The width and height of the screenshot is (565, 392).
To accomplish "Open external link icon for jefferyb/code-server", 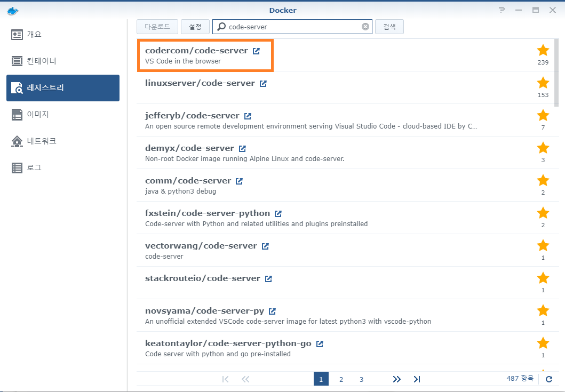I will pyautogui.click(x=248, y=116).
